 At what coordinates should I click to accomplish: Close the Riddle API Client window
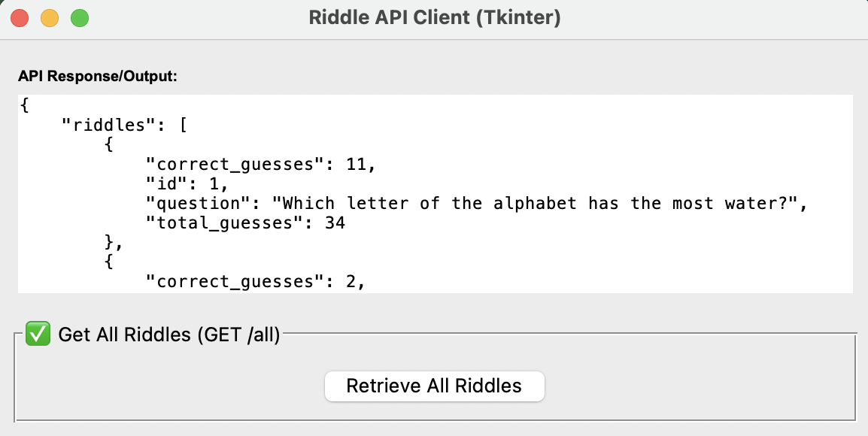20,17
